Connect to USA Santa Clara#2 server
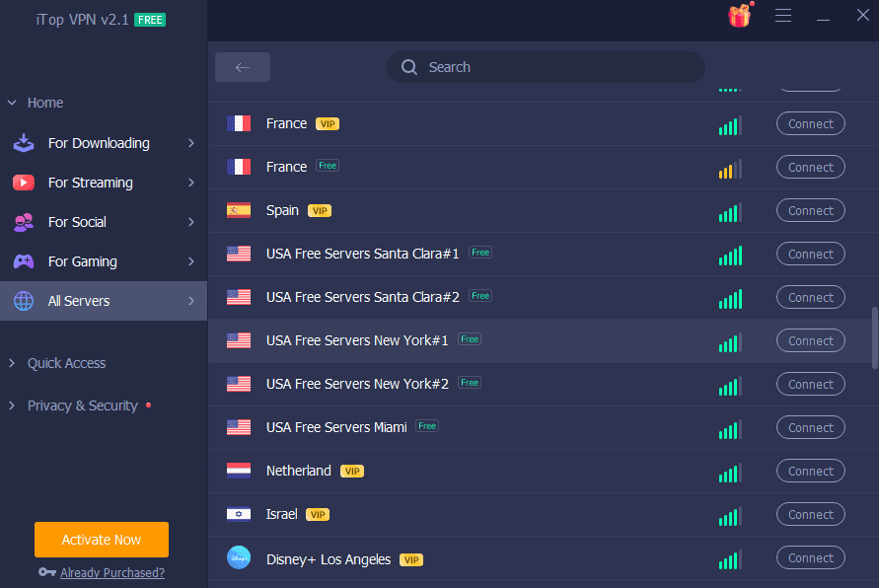Viewport: 879px width, 588px height. pos(811,298)
